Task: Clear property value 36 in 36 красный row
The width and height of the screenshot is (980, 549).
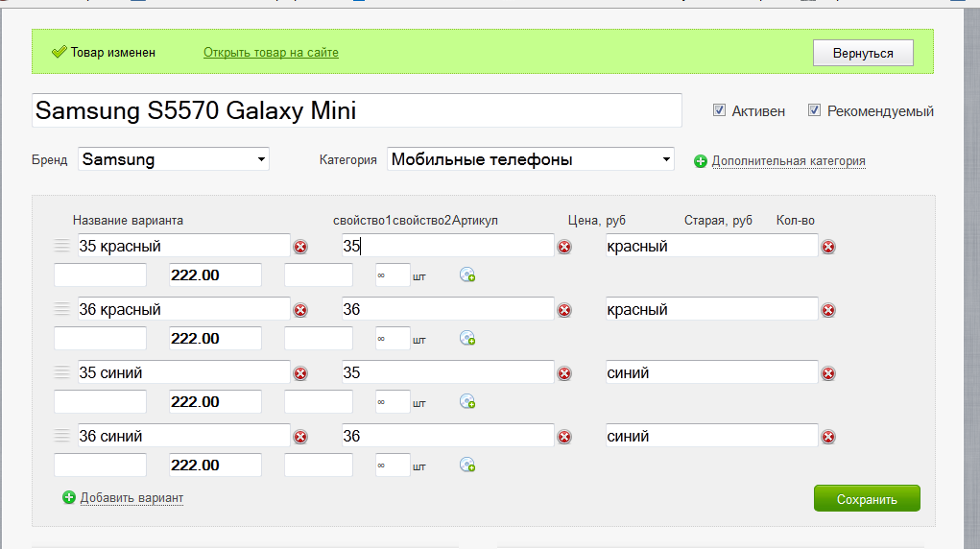Action: (x=564, y=310)
